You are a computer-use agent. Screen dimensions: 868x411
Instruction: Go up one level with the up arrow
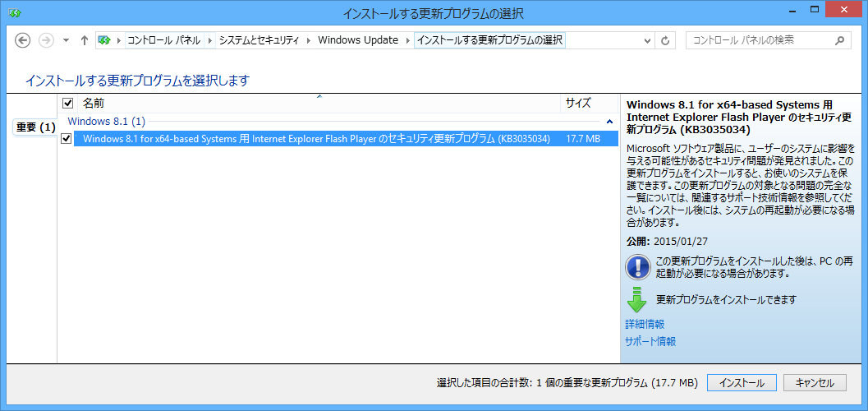coord(84,40)
